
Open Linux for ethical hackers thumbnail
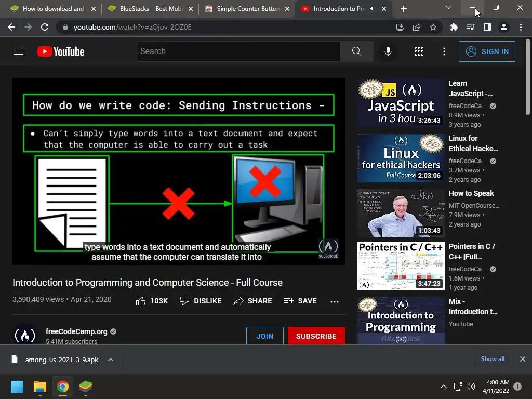pos(401,158)
